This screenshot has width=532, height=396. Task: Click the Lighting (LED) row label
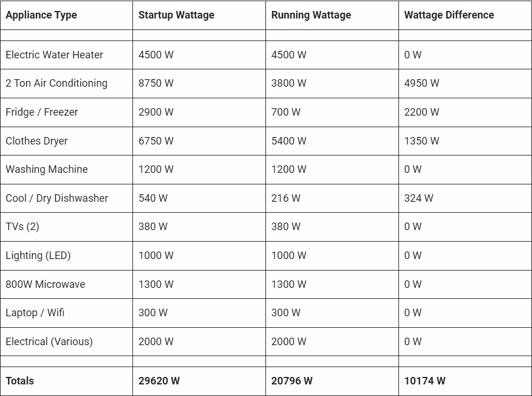38,256
